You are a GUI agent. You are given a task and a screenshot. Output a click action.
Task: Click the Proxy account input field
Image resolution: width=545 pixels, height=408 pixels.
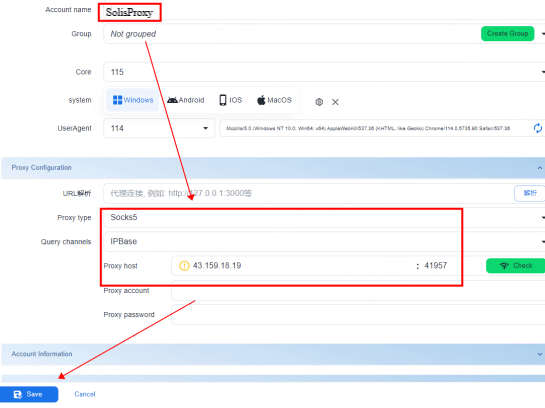[x=358, y=291]
